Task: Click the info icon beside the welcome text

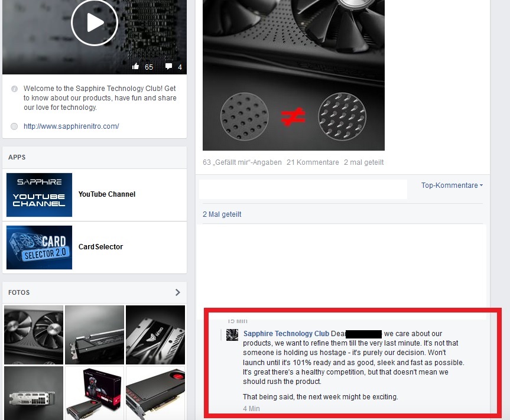Action: pos(14,89)
